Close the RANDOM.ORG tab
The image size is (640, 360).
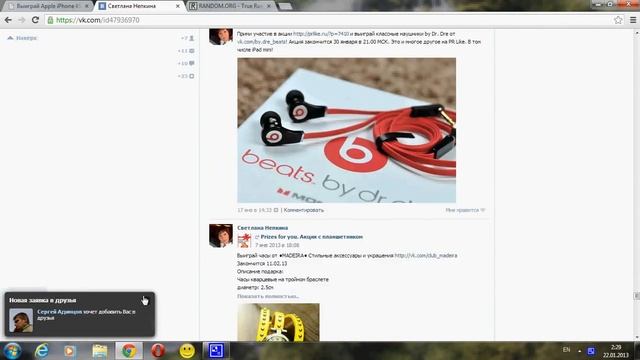(x=269, y=6)
